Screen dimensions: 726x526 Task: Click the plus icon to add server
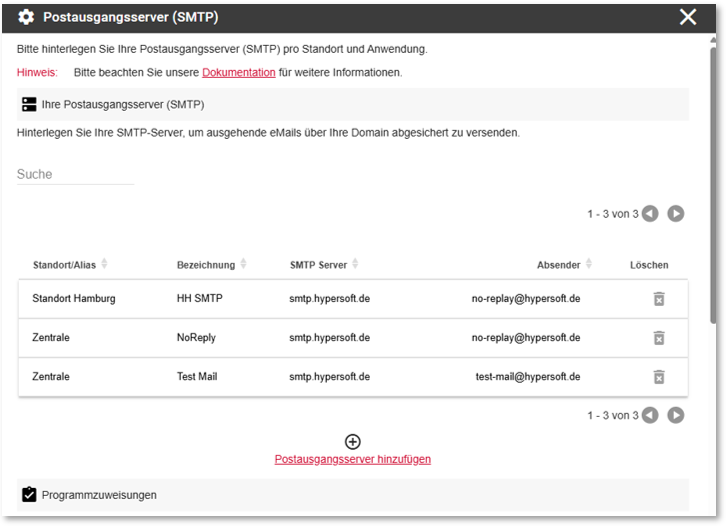click(353, 442)
